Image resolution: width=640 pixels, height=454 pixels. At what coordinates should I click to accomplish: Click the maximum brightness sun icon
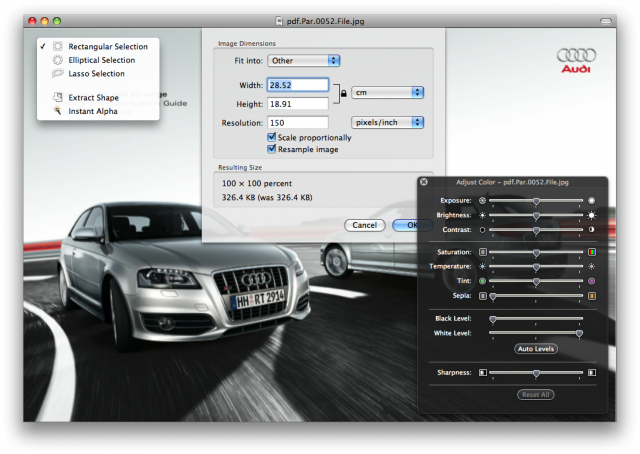click(591, 215)
